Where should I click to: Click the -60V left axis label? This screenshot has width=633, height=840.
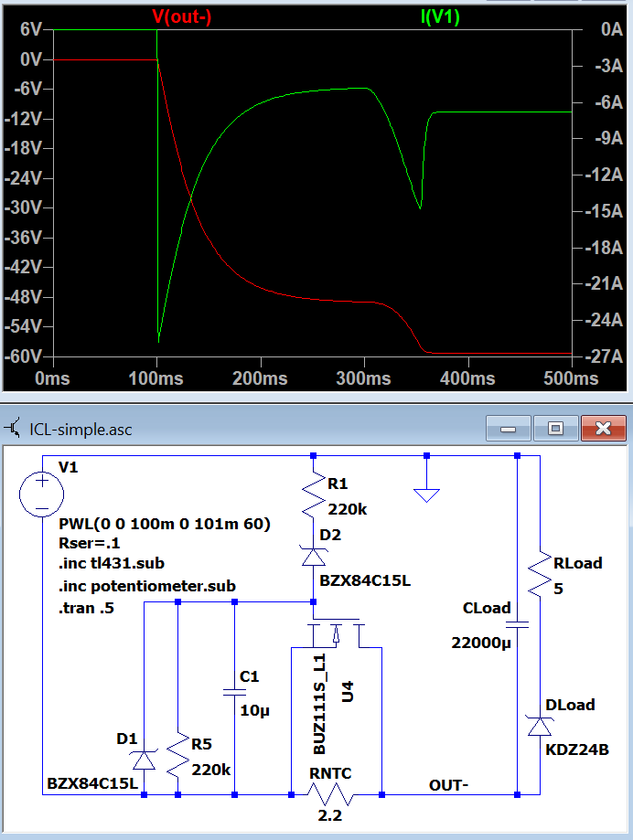(23, 356)
